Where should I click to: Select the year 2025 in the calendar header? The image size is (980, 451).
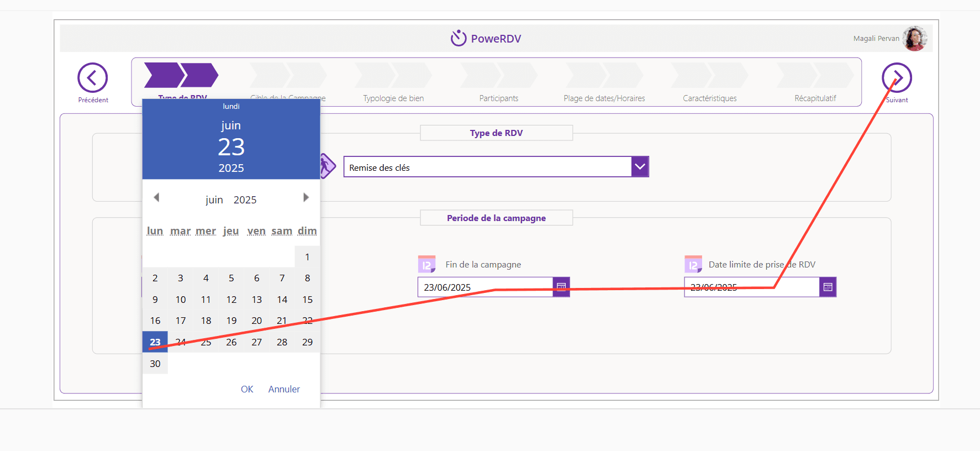245,200
